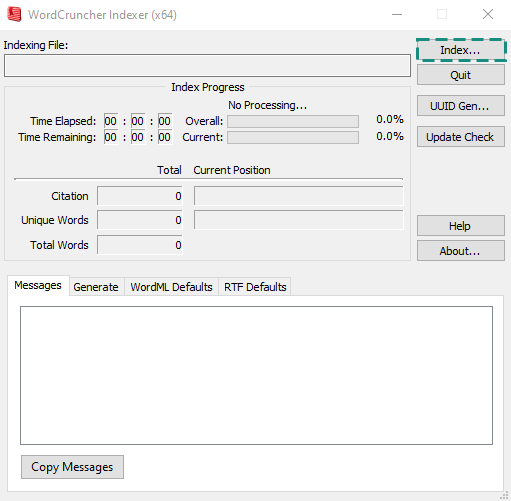The image size is (511, 501).
Task: Click the "No Processing..." status text
Action: point(267,105)
